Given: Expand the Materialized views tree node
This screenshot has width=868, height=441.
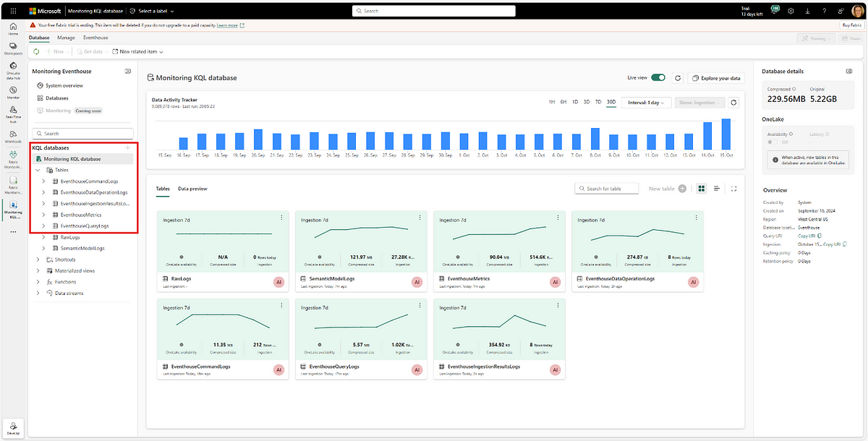Looking at the screenshot, I should (x=38, y=270).
